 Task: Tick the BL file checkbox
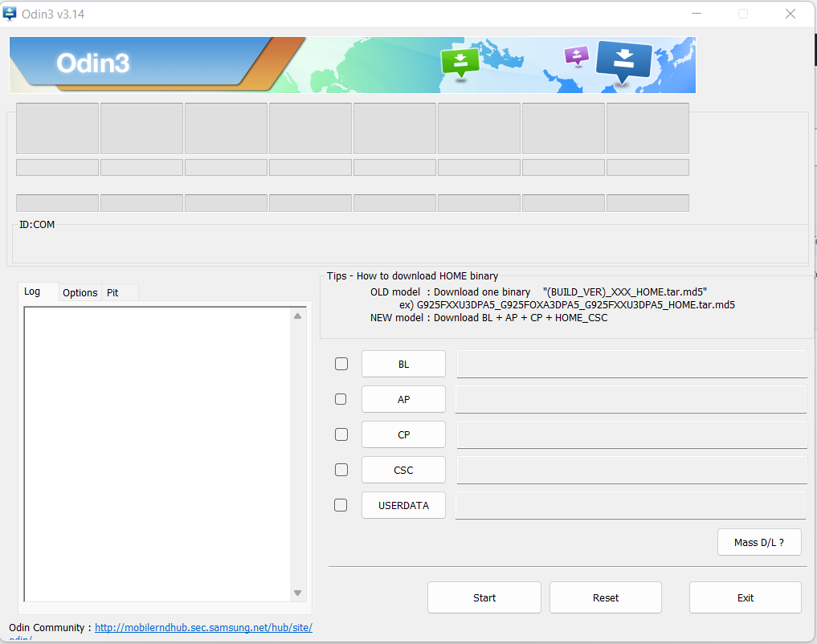coord(341,364)
